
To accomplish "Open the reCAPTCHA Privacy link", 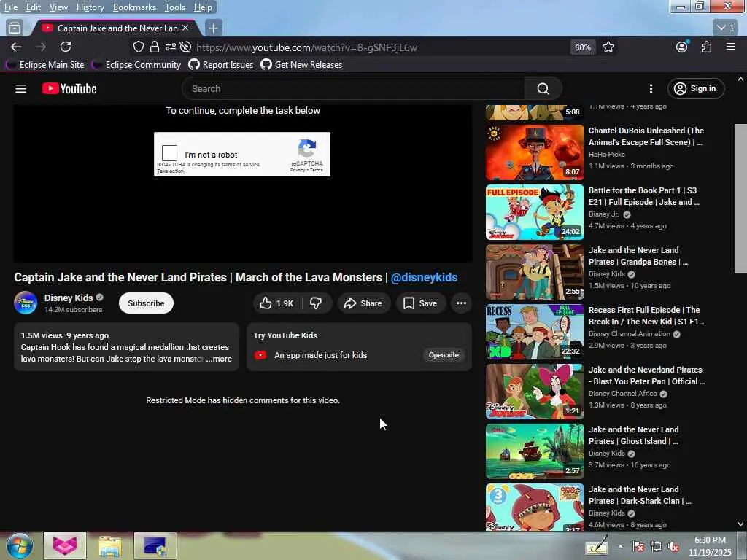I will coord(298,170).
